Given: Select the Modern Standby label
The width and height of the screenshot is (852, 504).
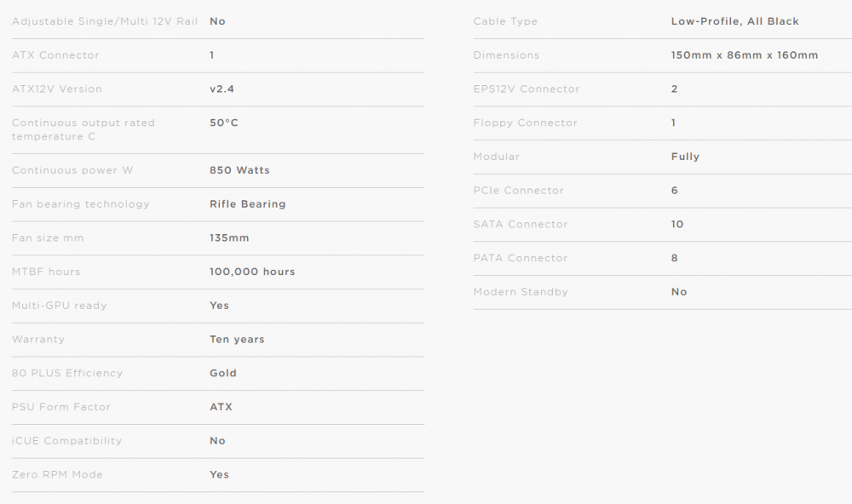Looking at the screenshot, I should (521, 292).
